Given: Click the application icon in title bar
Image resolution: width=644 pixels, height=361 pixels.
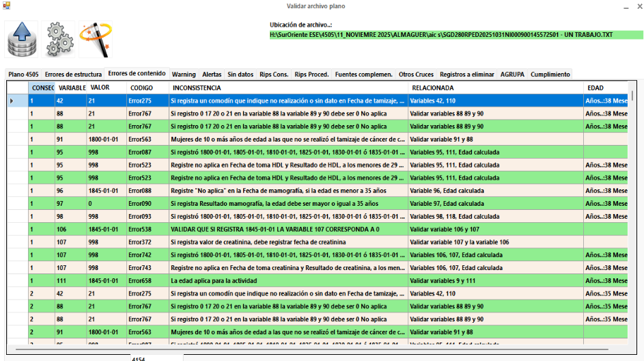Looking at the screenshot, I should click(6, 6).
